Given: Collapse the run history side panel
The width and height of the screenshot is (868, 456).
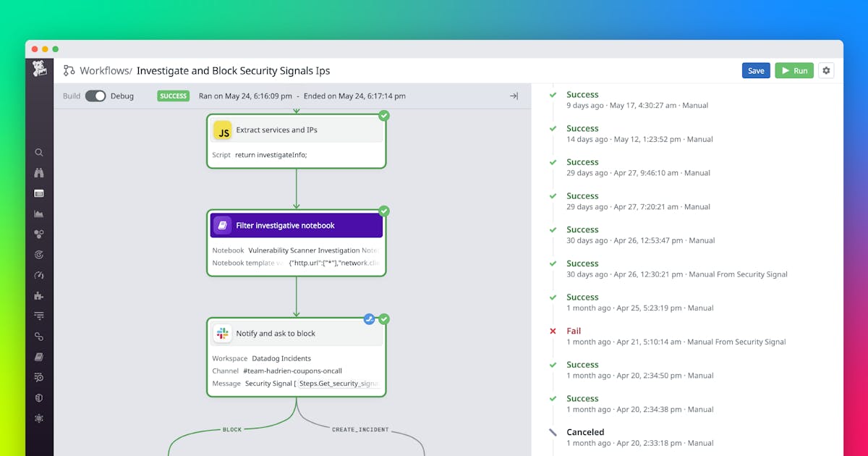Looking at the screenshot, I should click(x=514, y=96).
